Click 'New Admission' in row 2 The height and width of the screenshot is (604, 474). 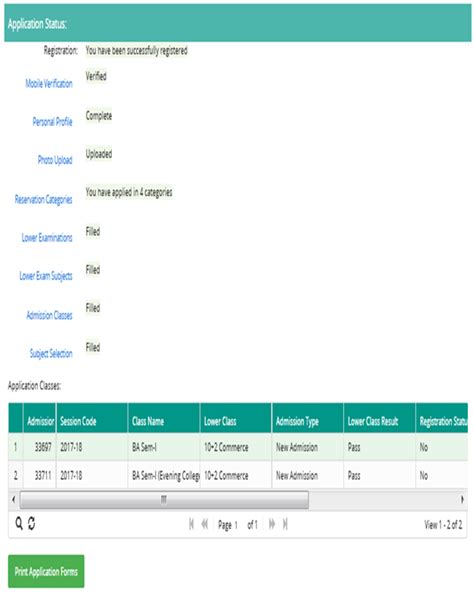[308, 475]
